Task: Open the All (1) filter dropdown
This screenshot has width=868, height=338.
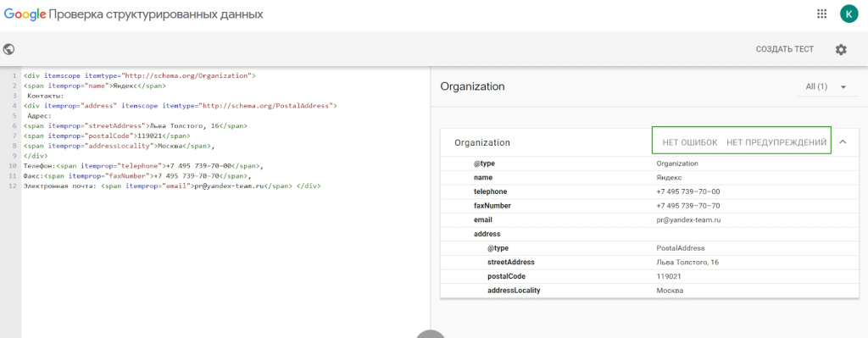Action: [826, 87]
